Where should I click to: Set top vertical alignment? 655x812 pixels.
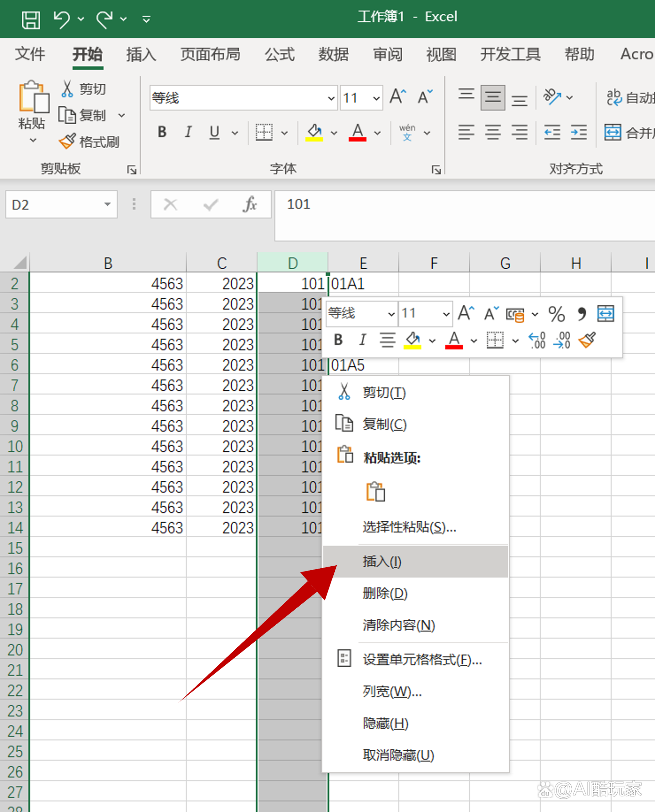coord(466,94)
